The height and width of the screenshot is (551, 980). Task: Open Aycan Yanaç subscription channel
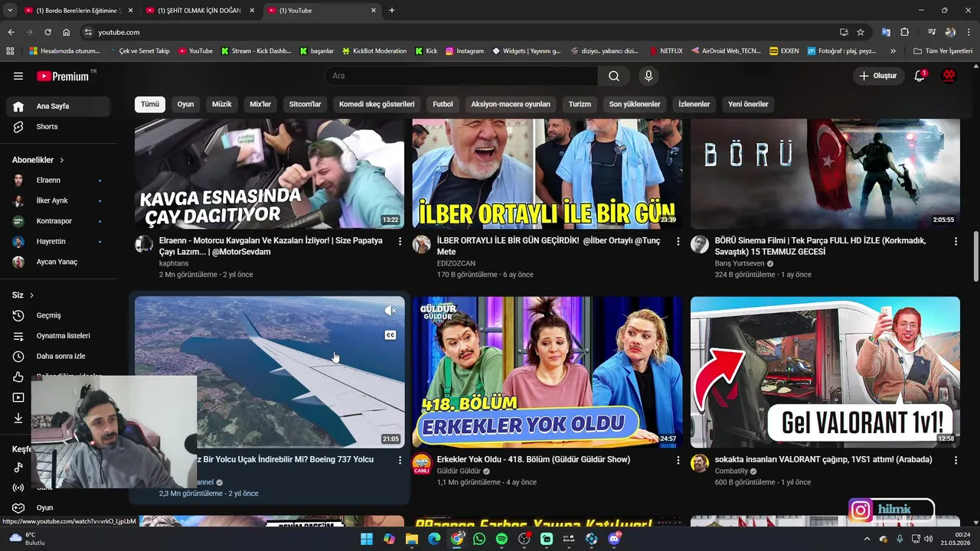coord(58,262)
